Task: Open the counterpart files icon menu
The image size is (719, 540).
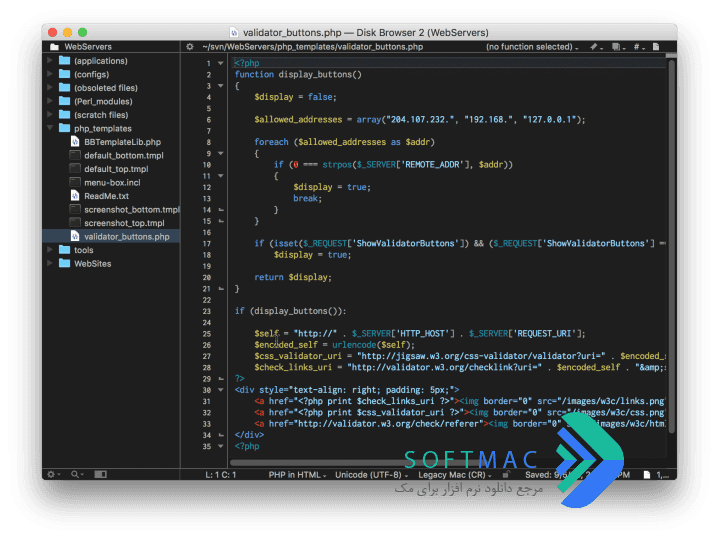Action: pyautogui.click(x=616, y=47)
